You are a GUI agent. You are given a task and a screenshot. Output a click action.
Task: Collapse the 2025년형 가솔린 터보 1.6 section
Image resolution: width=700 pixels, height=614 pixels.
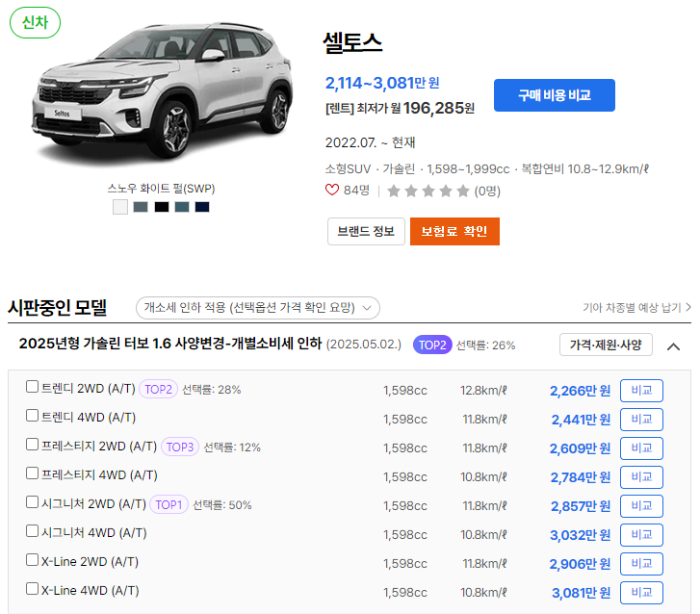[673, 346]
